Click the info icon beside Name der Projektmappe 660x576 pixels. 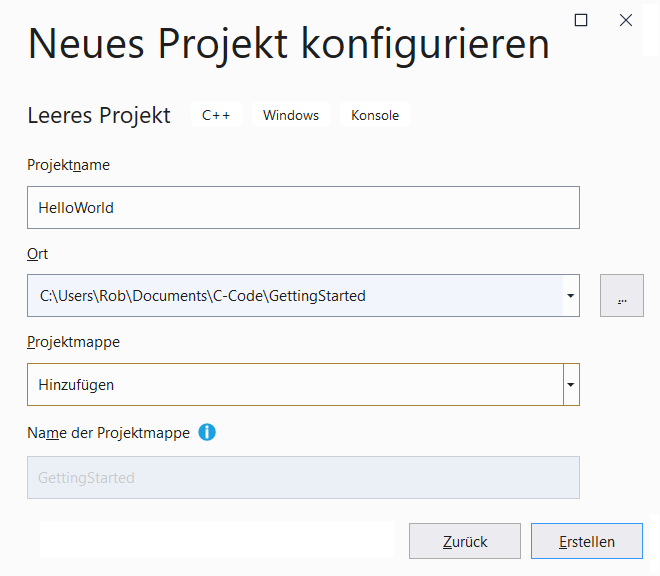pyautogui.click(x=207, y=432)
